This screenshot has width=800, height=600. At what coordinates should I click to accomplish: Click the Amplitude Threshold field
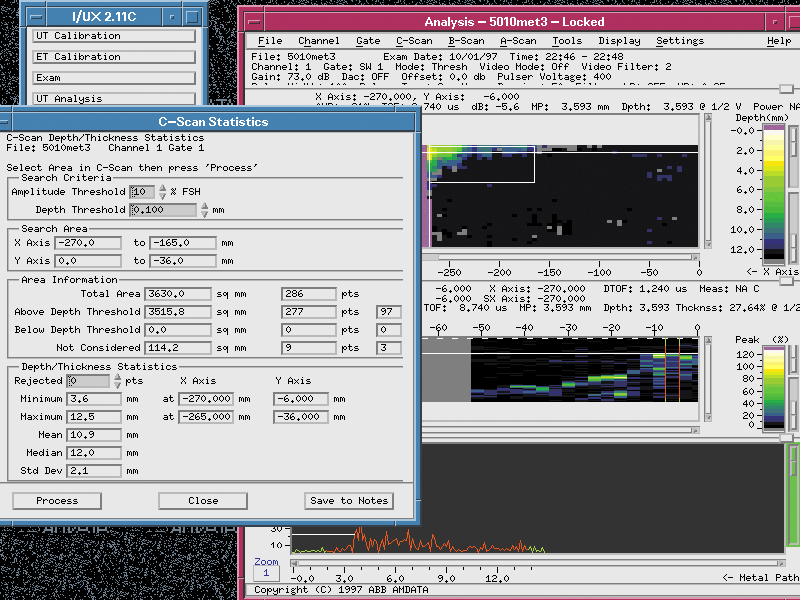click(x=142, y=192)
